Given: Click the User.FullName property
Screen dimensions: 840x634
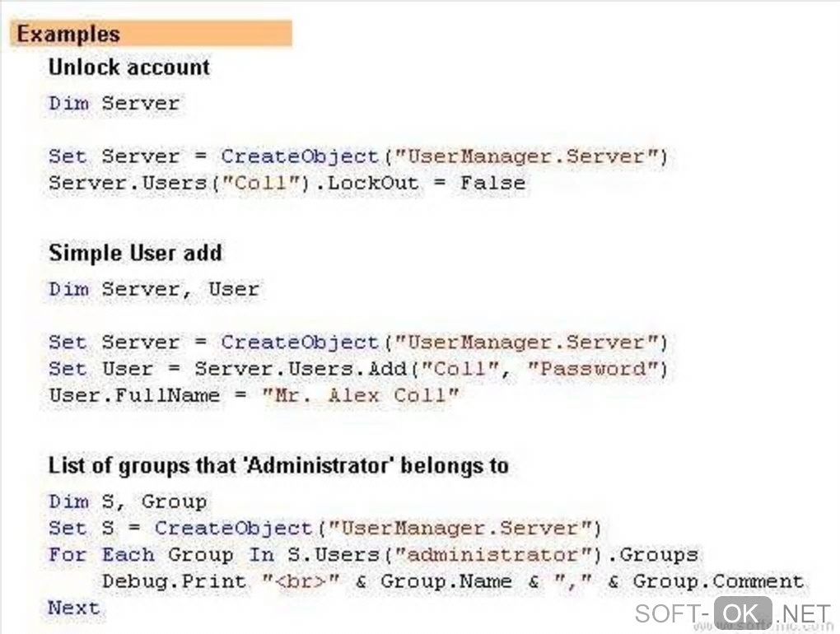Looking at the screenshot, I should 134,395.
